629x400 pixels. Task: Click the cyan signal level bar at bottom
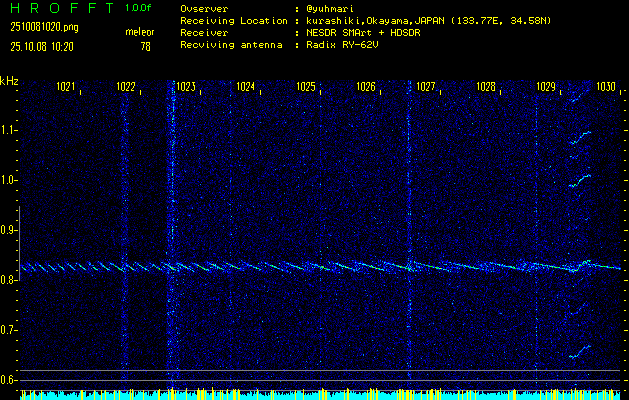pyautogui.click(x=320, y=396)
